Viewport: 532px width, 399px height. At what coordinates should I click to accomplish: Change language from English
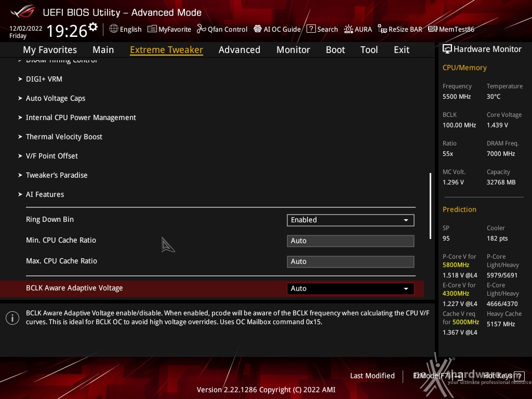(x=130, y=29)
